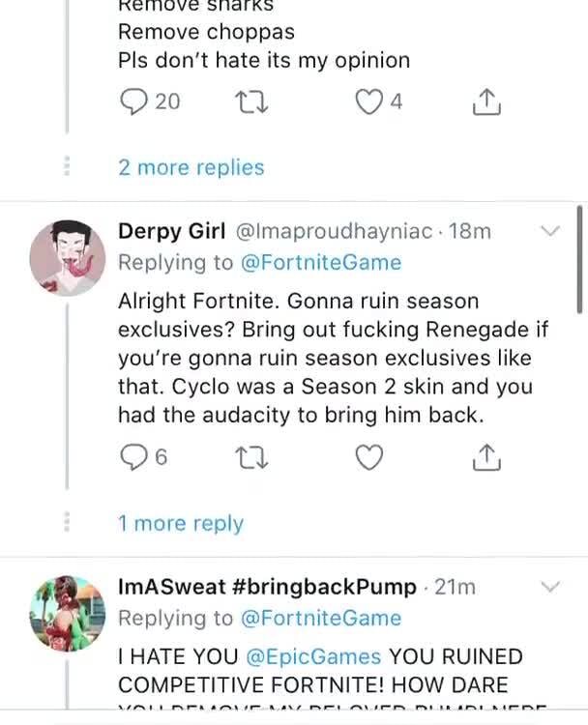Open the @EpicGames mention link
588x725 pixels.
pyautogui.click(x=313, y=656)
